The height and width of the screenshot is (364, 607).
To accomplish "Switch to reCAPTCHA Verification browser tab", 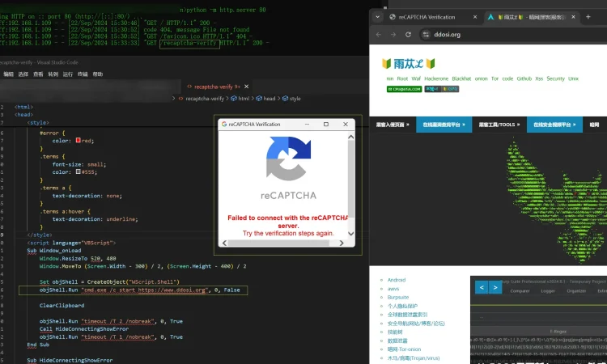I will pyautogui.click(x=427, y=17).
